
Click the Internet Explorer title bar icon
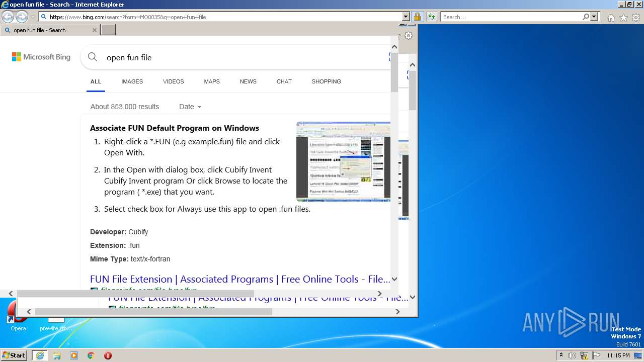tap(5, 5)
